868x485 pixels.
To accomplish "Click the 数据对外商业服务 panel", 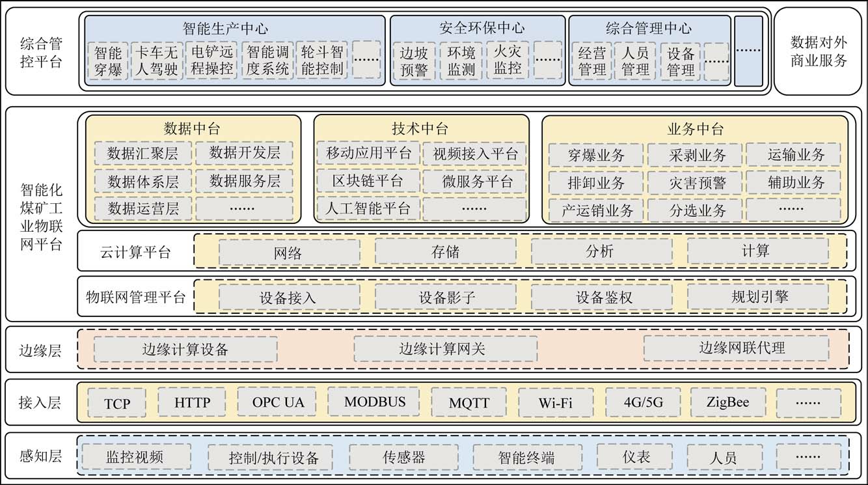I will 819,51.
